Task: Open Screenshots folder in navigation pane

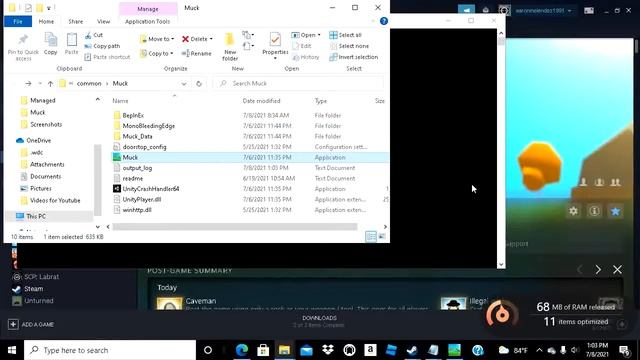Action: (x=46, y=124)
